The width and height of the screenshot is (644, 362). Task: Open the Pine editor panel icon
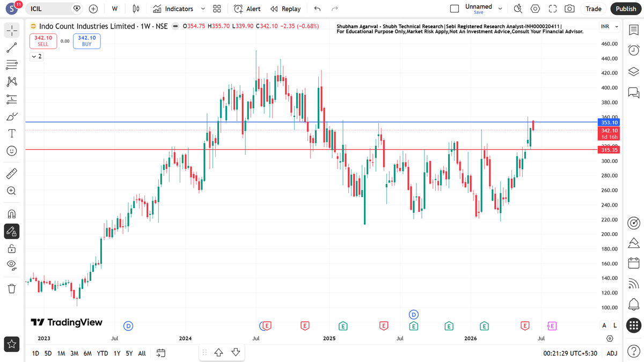pos(633,242)
